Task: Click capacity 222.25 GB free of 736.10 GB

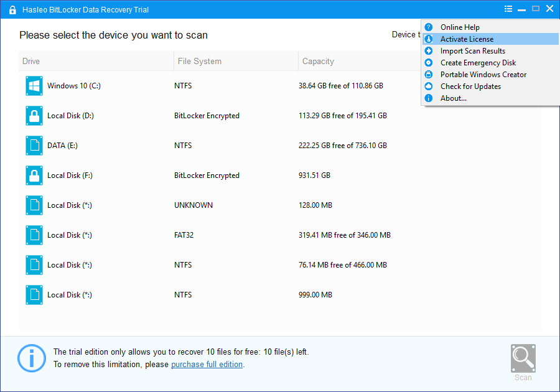Action: tap(343, 146)
